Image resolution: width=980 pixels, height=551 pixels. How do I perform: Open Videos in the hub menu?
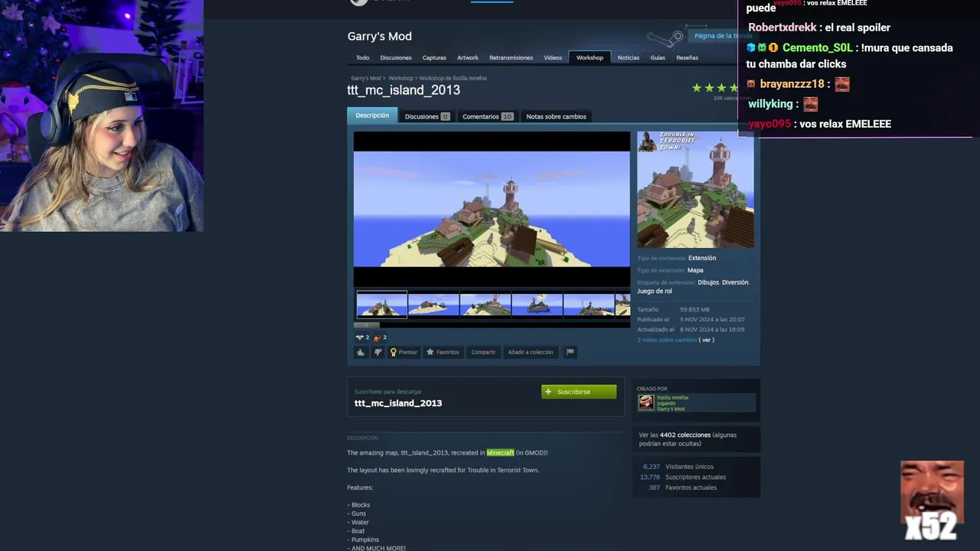click(553, 57)
